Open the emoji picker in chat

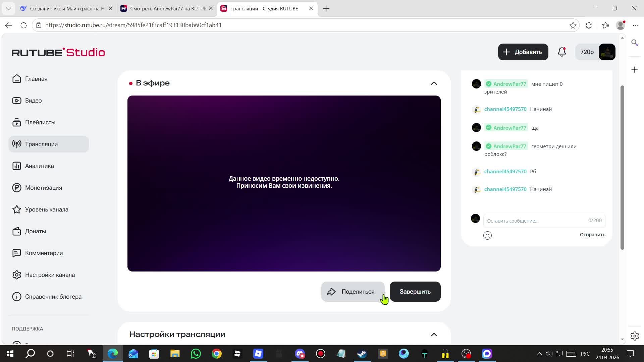pos(487,235)
